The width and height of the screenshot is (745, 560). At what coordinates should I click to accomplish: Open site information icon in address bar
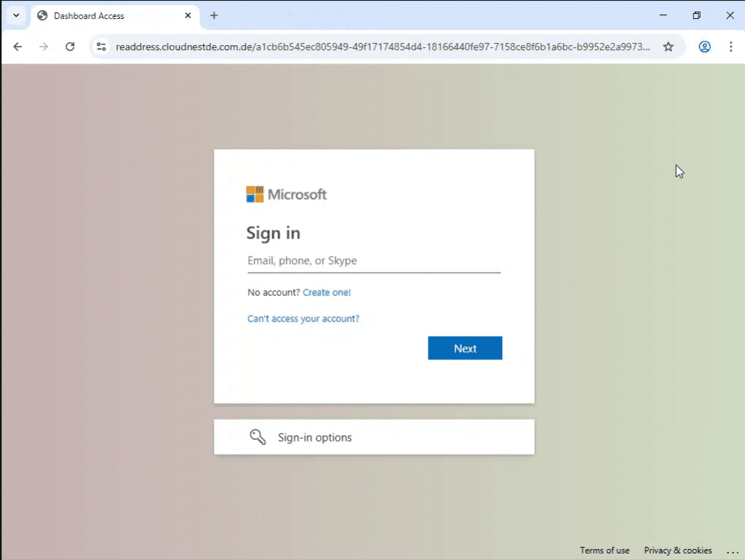(101, 47)
